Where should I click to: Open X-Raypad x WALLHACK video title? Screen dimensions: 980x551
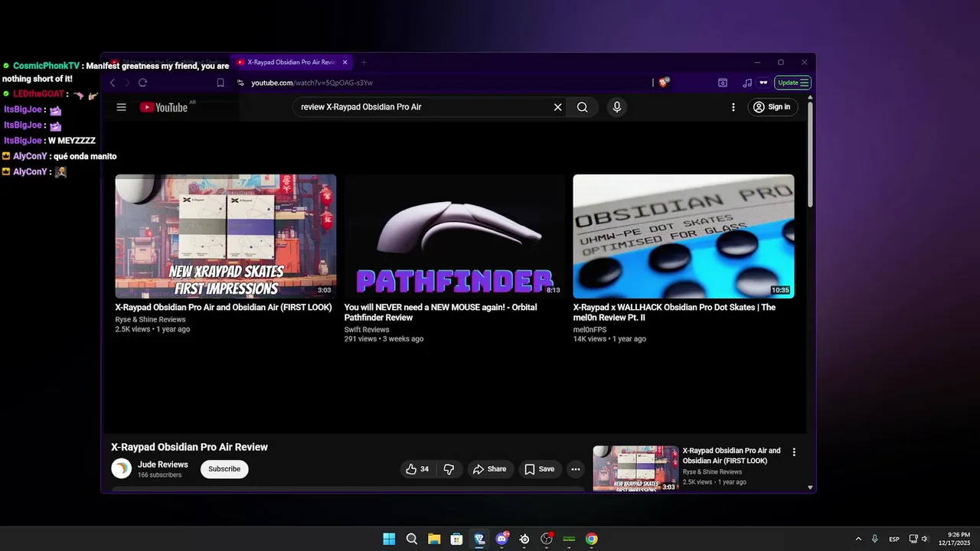(x=674, y=312)
